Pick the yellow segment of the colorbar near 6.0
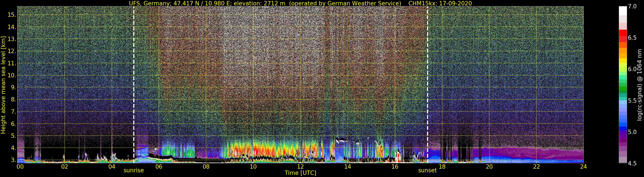This screenshot has width=644, height=177. tap(623, 61)
